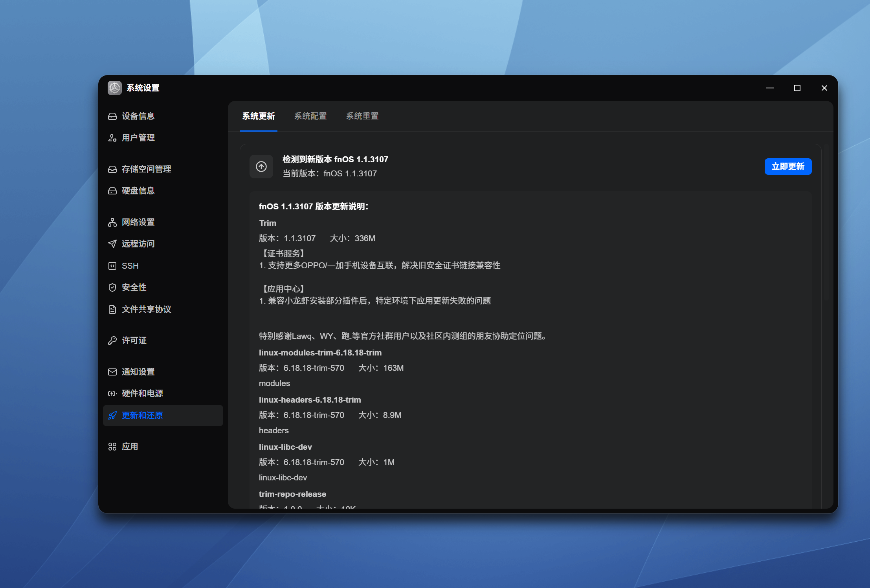
Task: Click the upload arrow update icon
Action: [x=261, y=167]
